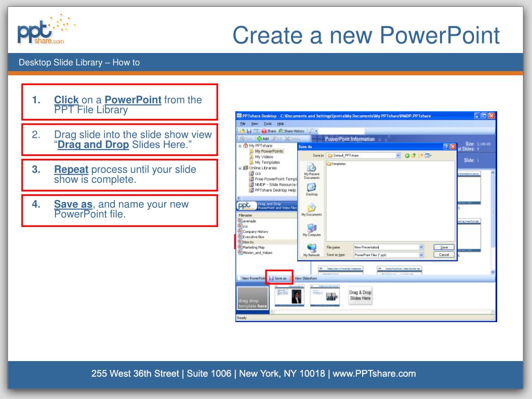532x399 pixels.
Task: Go to Desktop in the places bar
Action: point(312,190)
